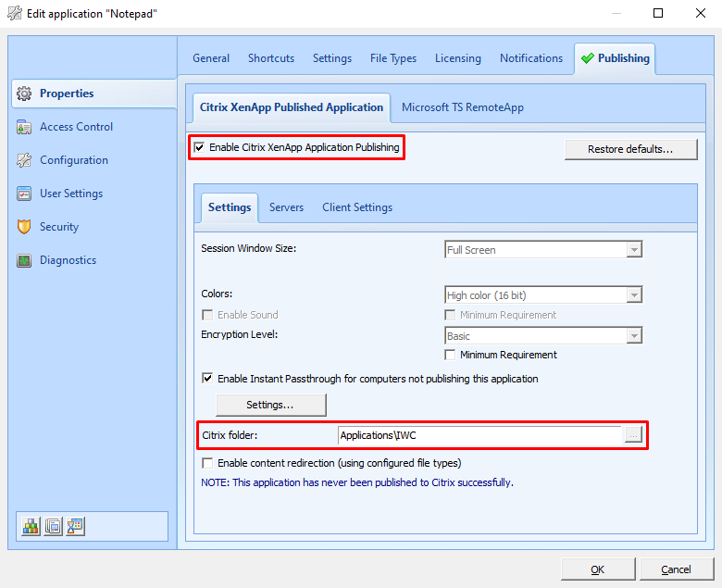Click the colored blocks pyramid icon
This screenshot has height=588, width=722.
(x=31, y=526)
